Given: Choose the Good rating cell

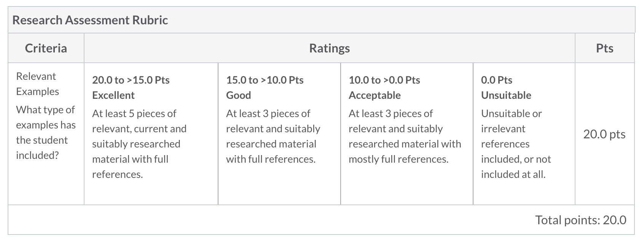Looking at the screenshot, I should click(x=279, y=134).
